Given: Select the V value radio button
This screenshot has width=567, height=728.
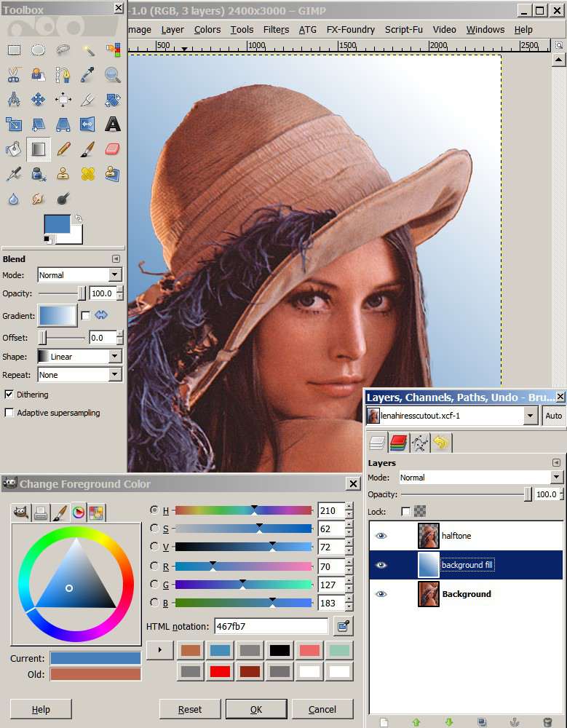Looking at the screenshot, I should [x=154, y=547].
